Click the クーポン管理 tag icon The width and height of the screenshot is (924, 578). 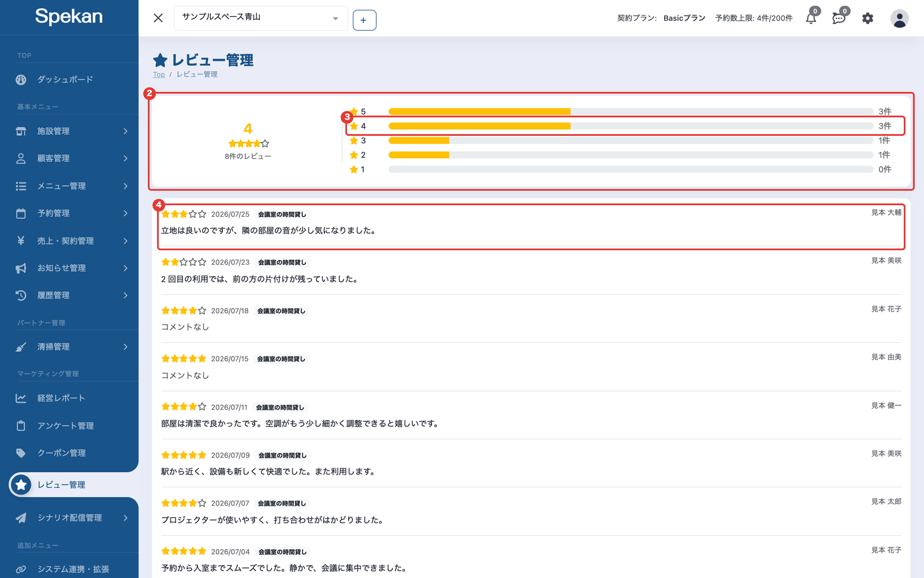(21, 453)
